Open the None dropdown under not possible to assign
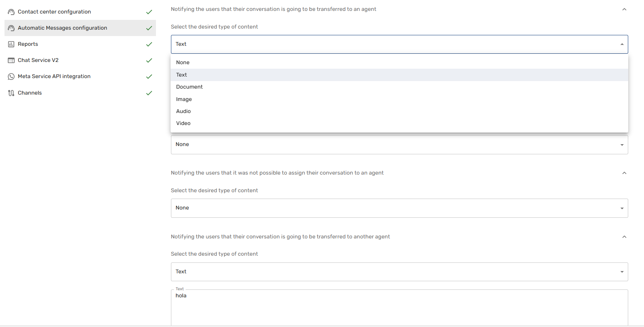The image size is (644, 327). pyautogui.click(x=399, y=208)
